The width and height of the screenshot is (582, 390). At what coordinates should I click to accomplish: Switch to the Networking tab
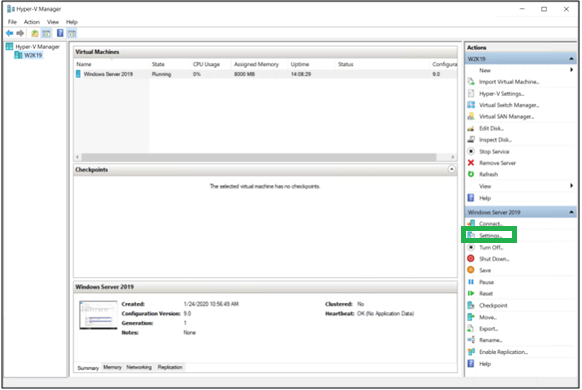[x=139, y=367]
